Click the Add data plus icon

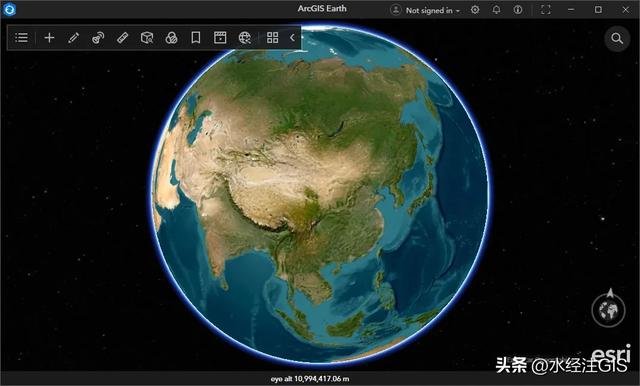49,38
